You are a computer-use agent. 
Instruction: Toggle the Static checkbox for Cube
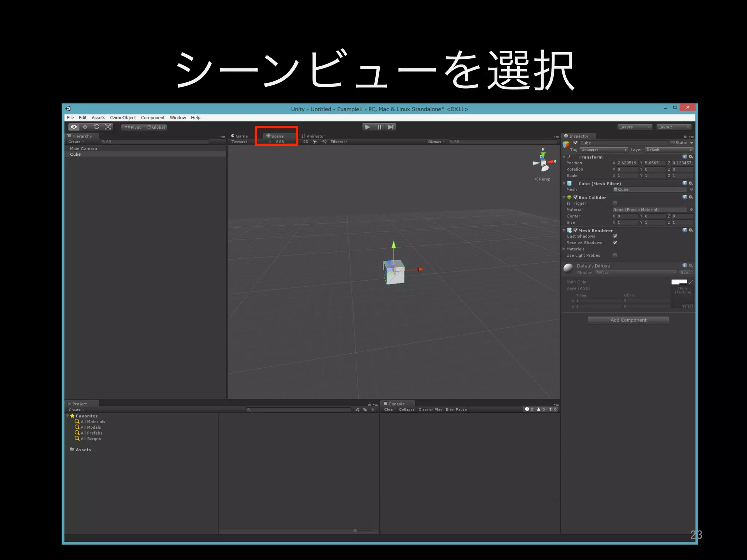[673, 143]
